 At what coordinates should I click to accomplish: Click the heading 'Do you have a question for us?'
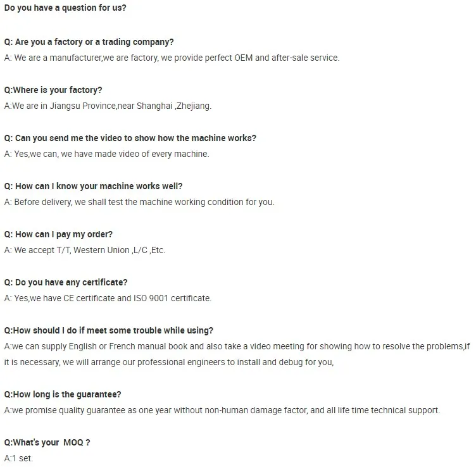coord(65,8)
